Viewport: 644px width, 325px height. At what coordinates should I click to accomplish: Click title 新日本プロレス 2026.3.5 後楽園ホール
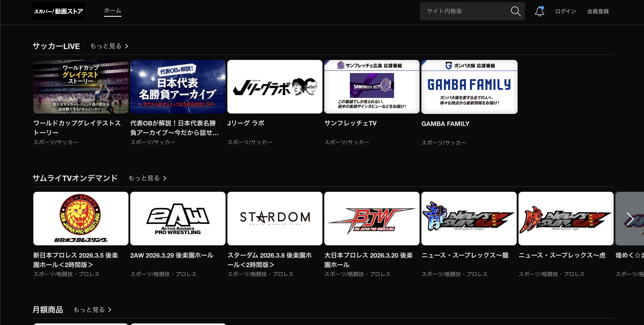click(76, 260)
